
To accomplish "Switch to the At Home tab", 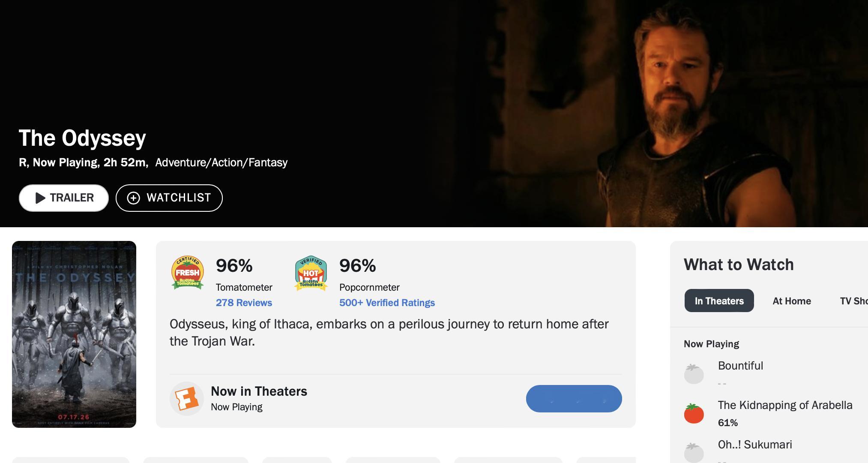I will point(792,301).
